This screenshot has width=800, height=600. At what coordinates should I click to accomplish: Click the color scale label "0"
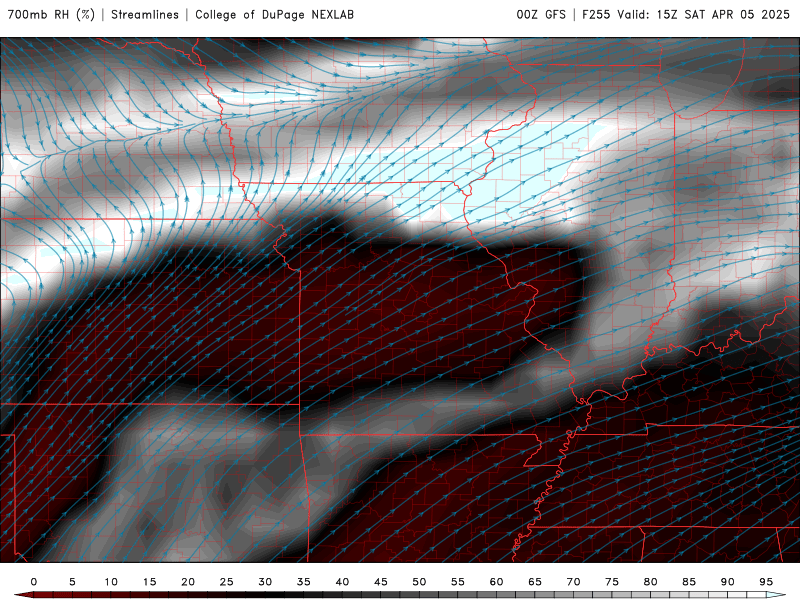(x=34, y=582)
